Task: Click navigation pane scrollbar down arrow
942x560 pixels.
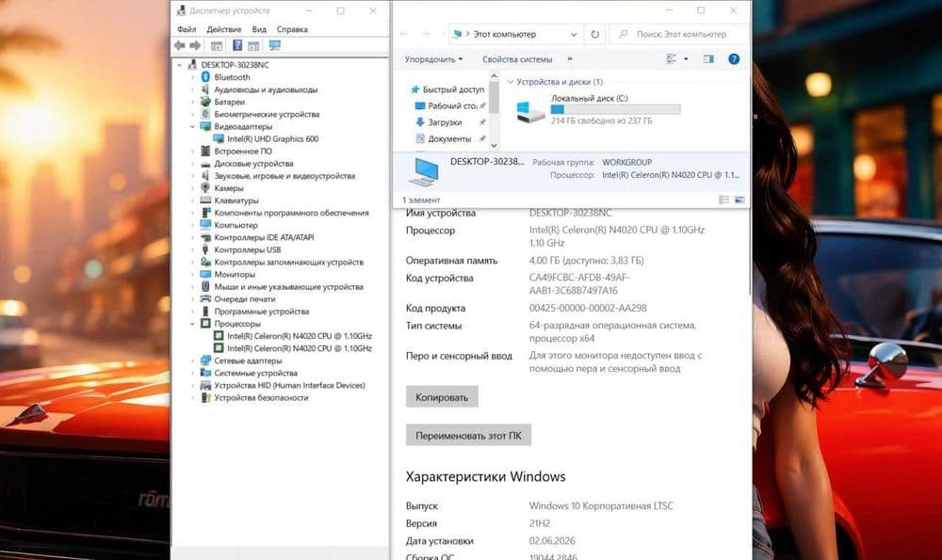Action: pyautogui.click(x=494, y=145)
